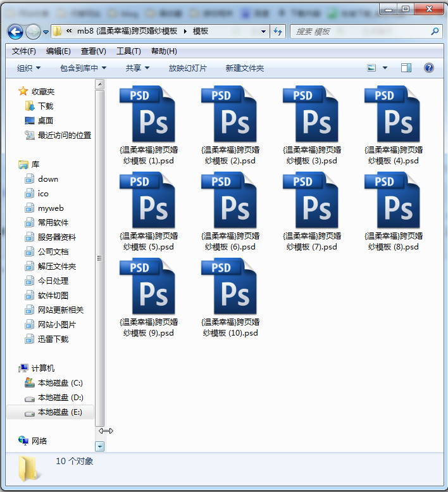
Task: Refresh the folder view
Action: tap(278, 32)
